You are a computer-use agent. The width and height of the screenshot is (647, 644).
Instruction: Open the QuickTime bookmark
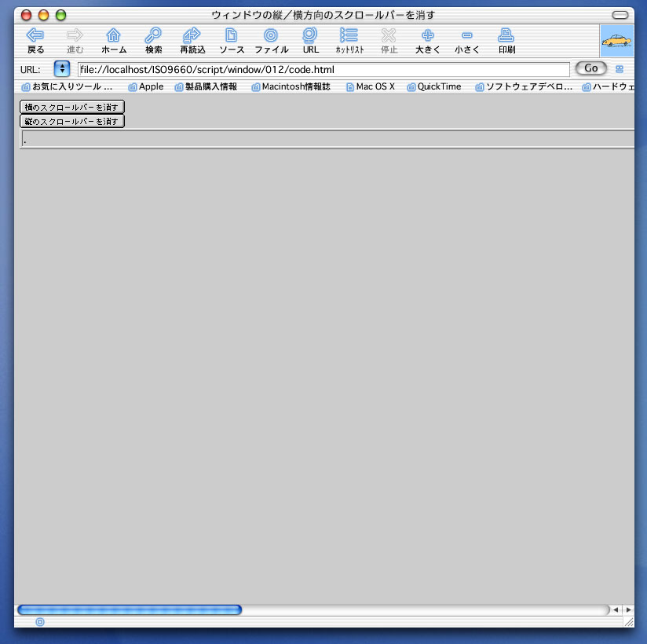434,86
